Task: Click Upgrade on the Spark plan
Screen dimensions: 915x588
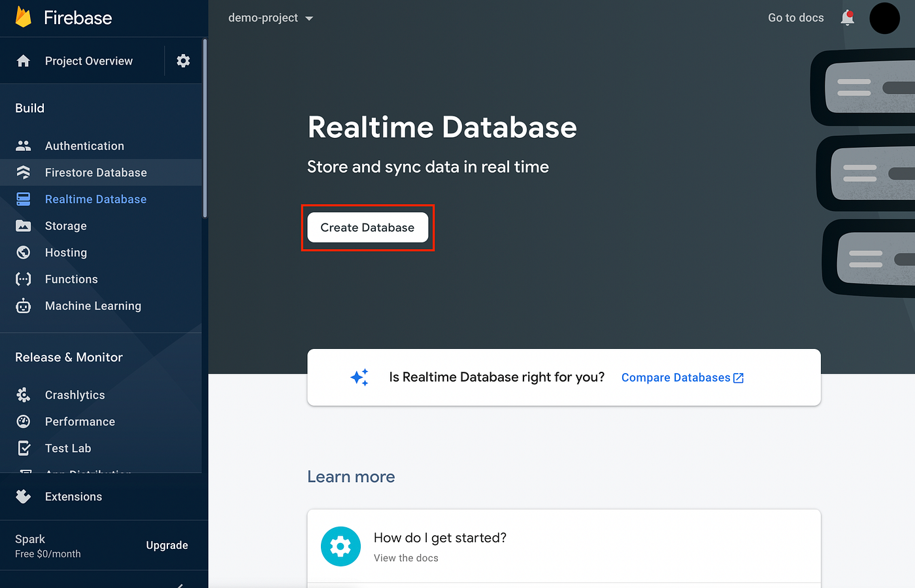Action: [x=167, y=545]
